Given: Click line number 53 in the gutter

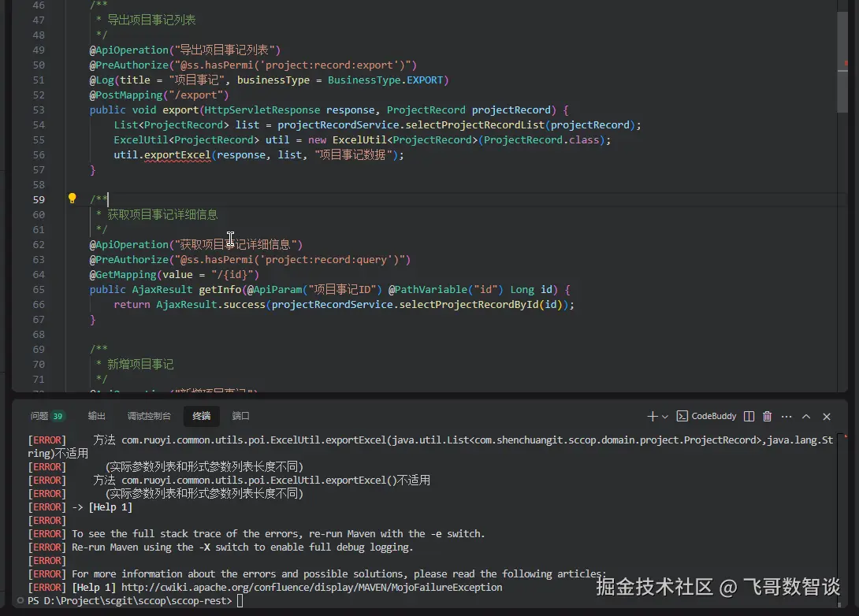Looking at the screenshot, I should click(39, 110).
